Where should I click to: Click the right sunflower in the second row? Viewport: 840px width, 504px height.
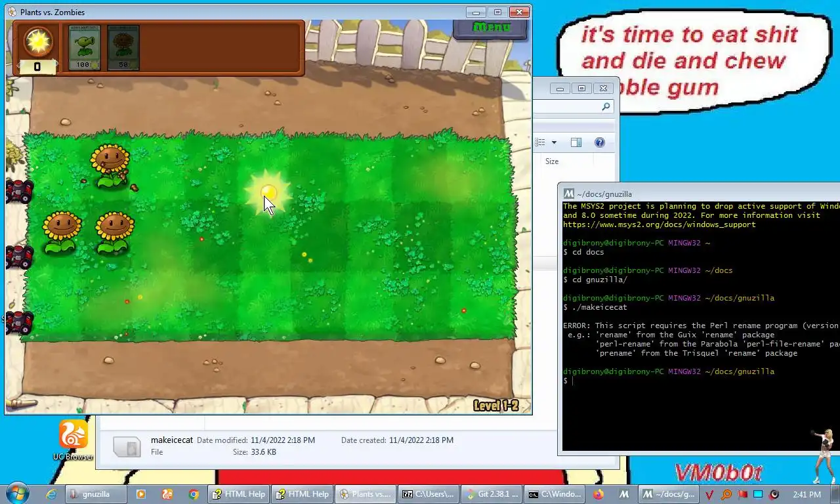point(114,232)
